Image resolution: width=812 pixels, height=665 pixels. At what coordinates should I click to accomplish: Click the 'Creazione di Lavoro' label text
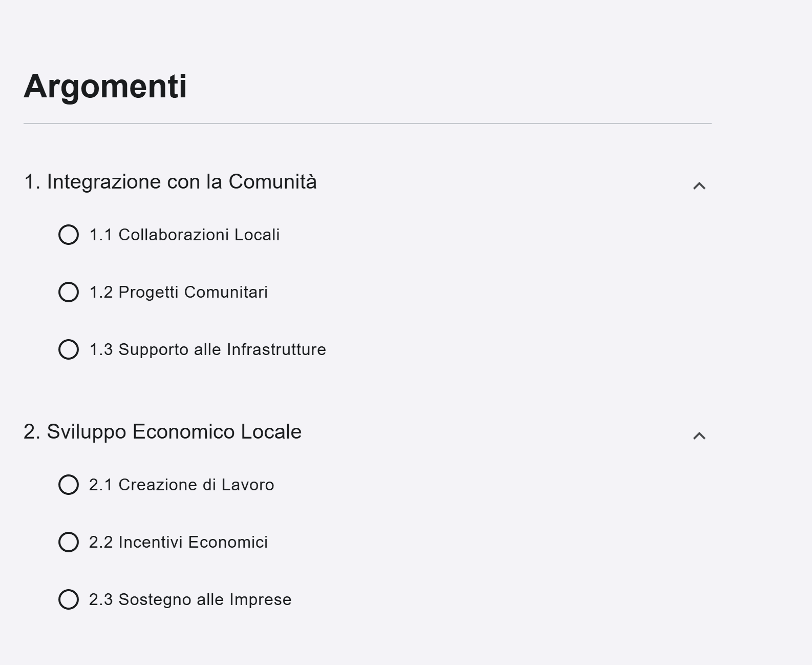(196, 485)
